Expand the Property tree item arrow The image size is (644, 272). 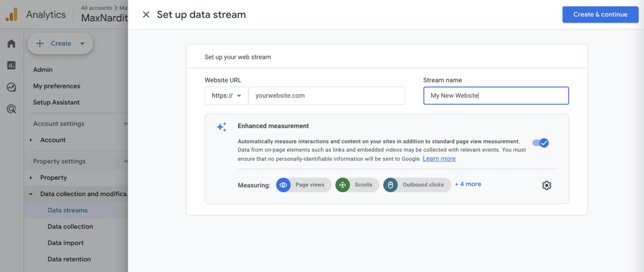tap(31, 178)
